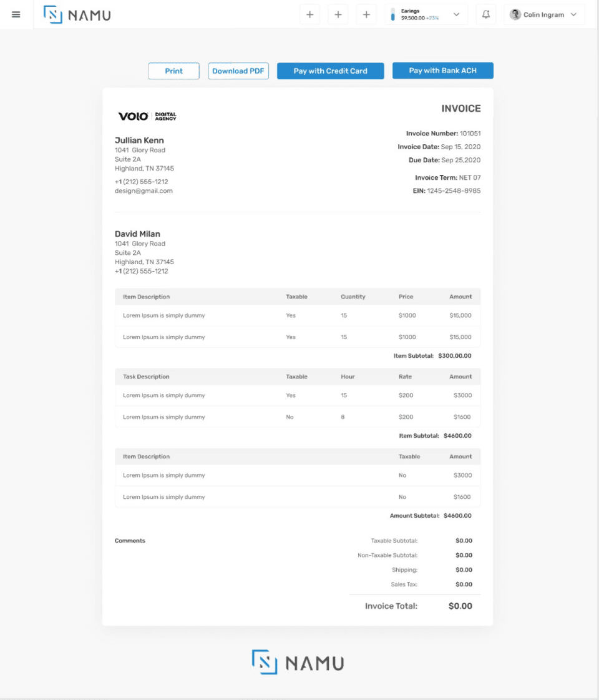Viewport: 599px width, 700px height.
Task: Click the middle plus icon in header
Action: click(338, 15)
